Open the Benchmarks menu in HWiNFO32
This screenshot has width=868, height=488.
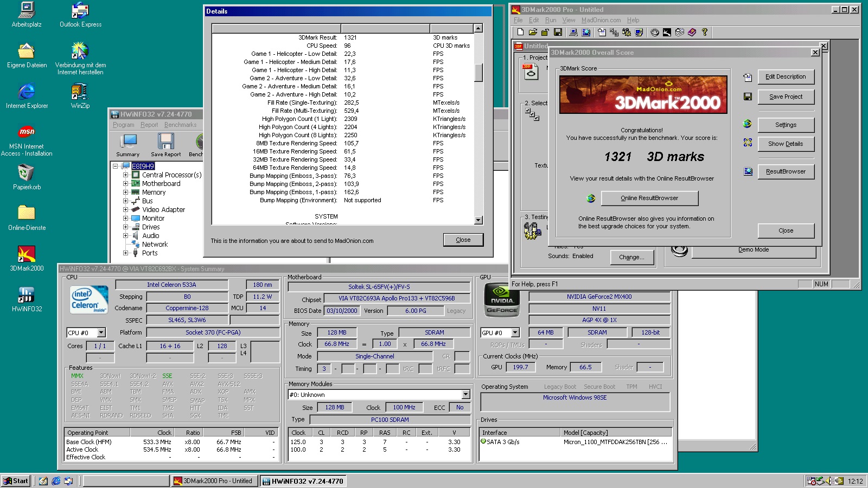(181, 125)
